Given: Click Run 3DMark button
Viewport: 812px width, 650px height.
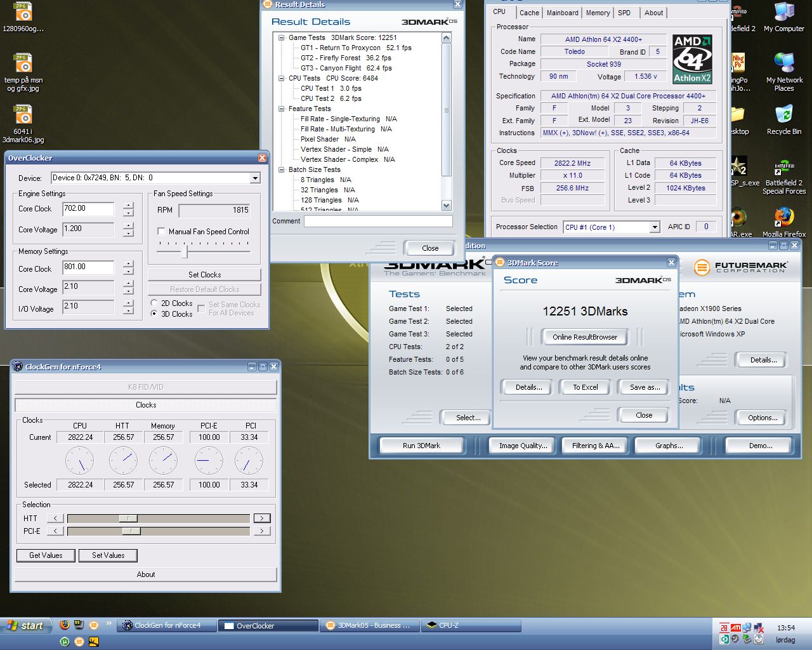Looking at the screenshot, I should pyautogui.click(x=421, y=446).
